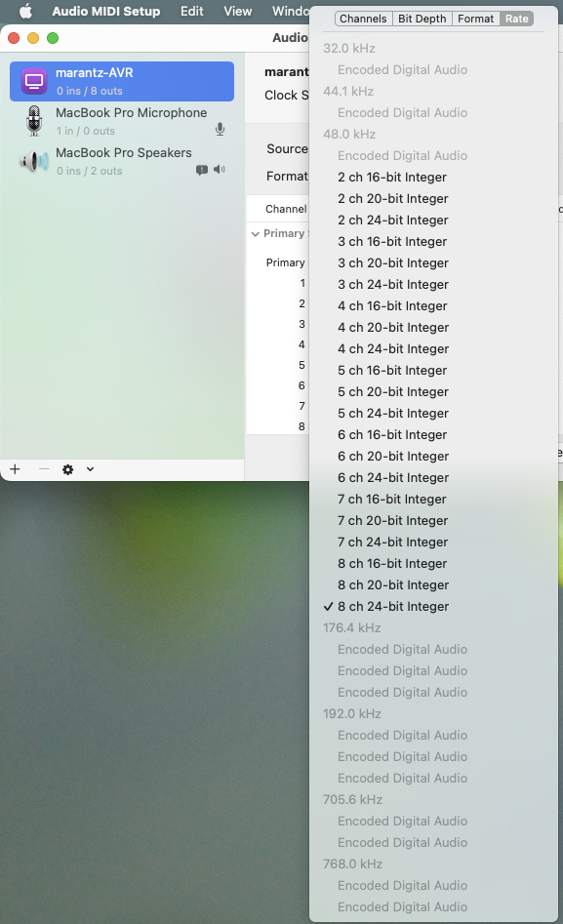The image size is (563, 924).
Task: Open the Apple menu
Action: click(25, 11)
